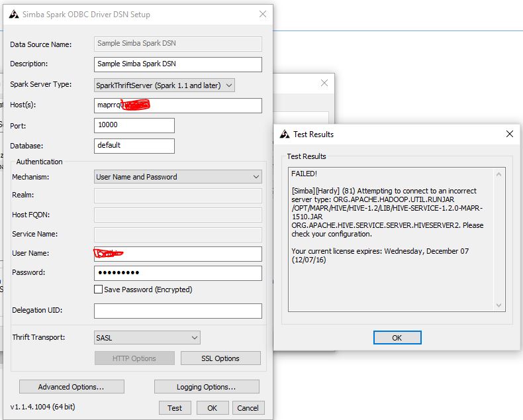Close the Simba Spark ODBC Driver DSN Setup window
This screenshot has height=420, width=523.
click(x=263, y=14)
